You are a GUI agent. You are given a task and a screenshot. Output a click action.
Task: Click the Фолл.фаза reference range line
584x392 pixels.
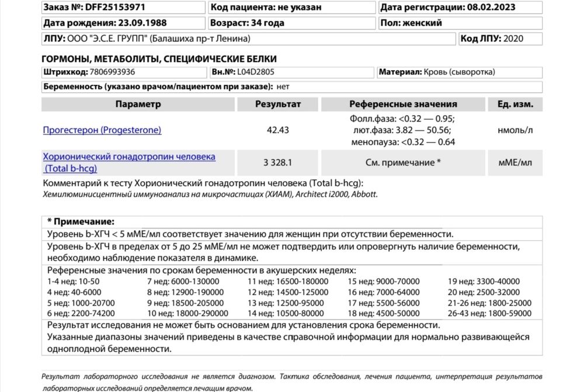click(x=402, y=119)
